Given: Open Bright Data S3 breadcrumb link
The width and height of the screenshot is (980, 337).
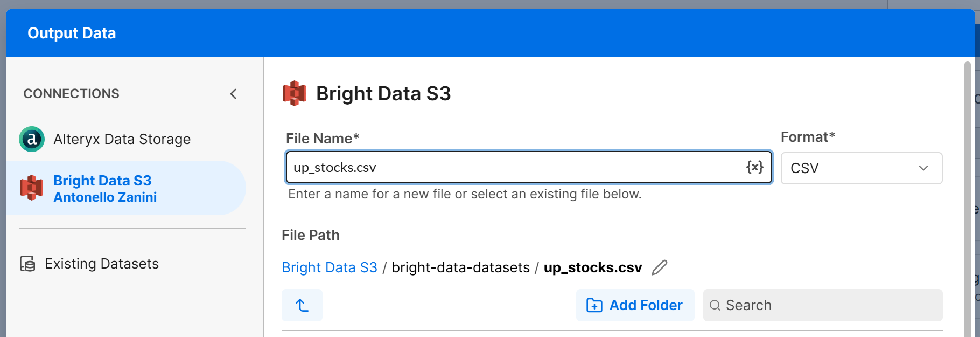Looking at the screenshot, I should coord(330,267).
